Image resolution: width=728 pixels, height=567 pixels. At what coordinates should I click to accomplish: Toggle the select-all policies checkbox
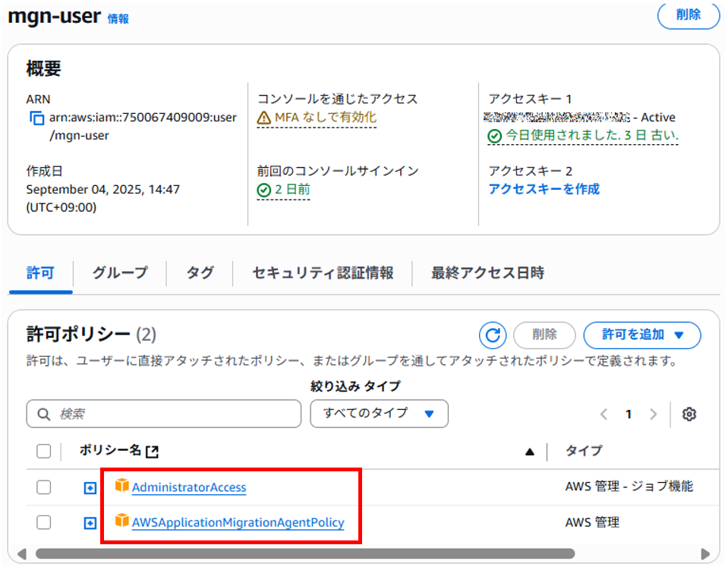(x=43, y=451)
